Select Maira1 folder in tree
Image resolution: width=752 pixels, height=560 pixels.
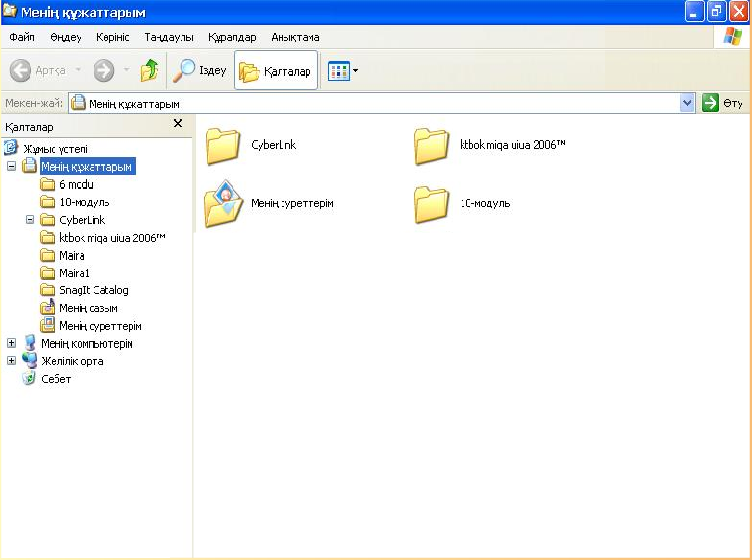pos(74,274)
